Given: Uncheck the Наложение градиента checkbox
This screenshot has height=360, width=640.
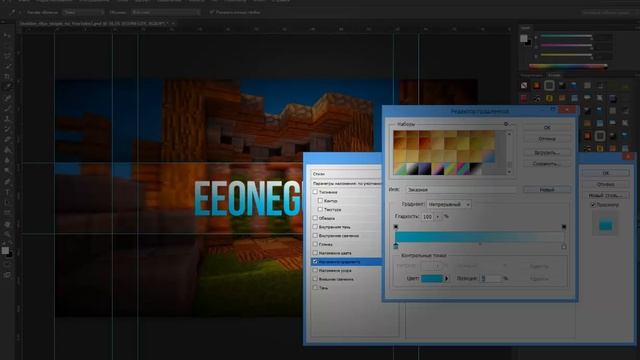Looking at the screenshot, I should (315, 261).
